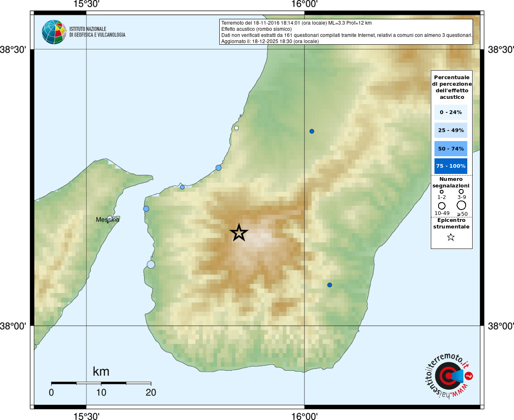
Task: Click the Messina city label
Action: tap(108, 220)
